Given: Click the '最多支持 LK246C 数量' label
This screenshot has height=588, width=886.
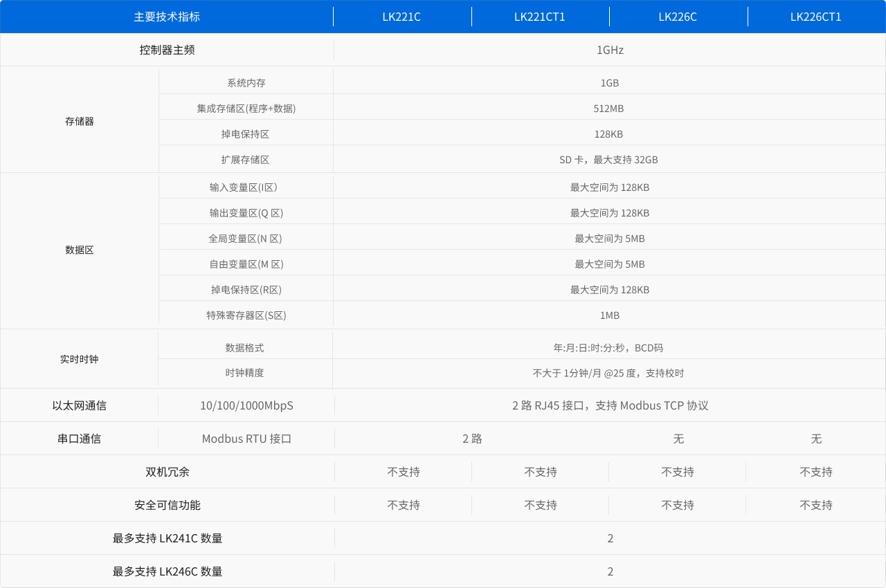Looking at the screenshot, I should click(x=168, y=571).
